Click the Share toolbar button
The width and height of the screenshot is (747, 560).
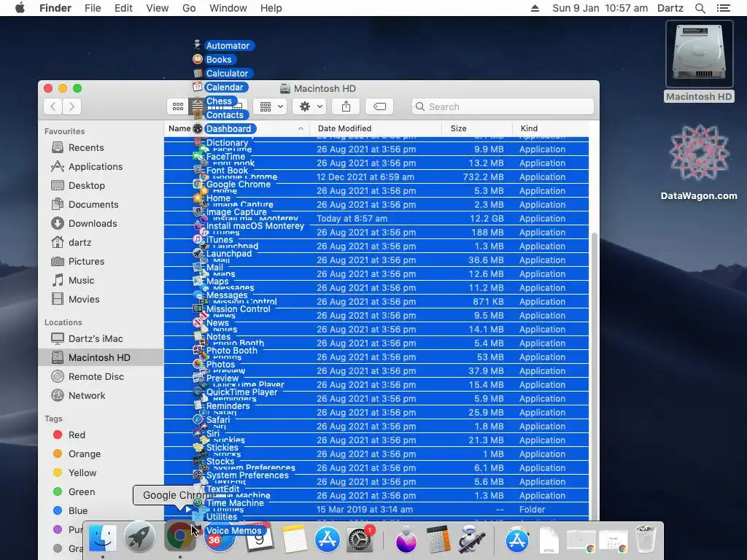pyautogui.click(x=347, y=106)
